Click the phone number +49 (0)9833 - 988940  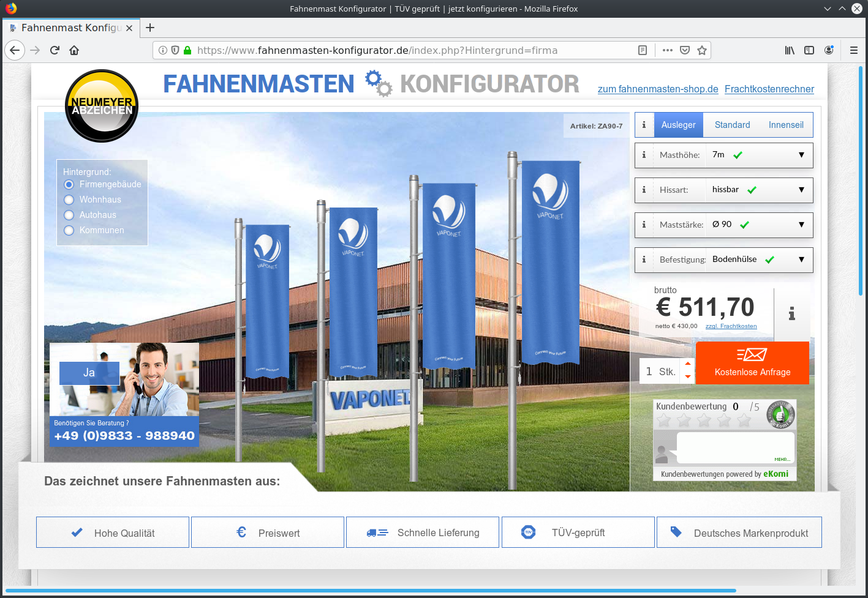[124, 436]
